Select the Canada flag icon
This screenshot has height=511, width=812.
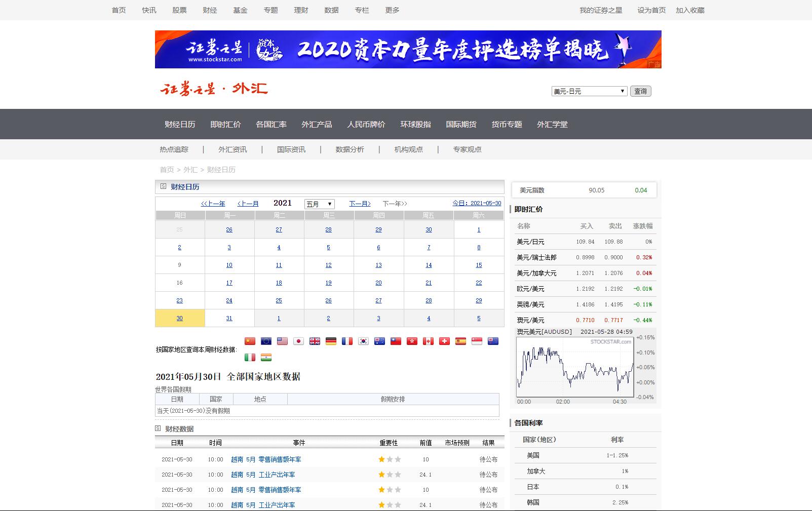pos(428,341)
